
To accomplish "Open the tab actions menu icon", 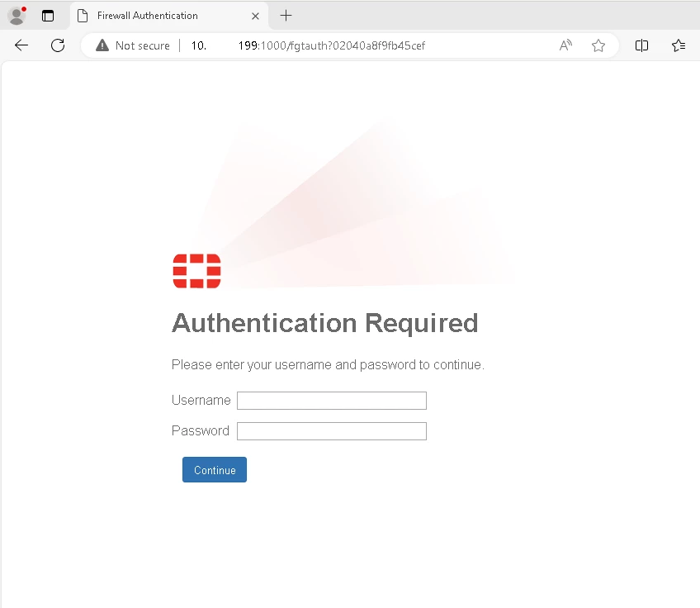I will (48, 16).
